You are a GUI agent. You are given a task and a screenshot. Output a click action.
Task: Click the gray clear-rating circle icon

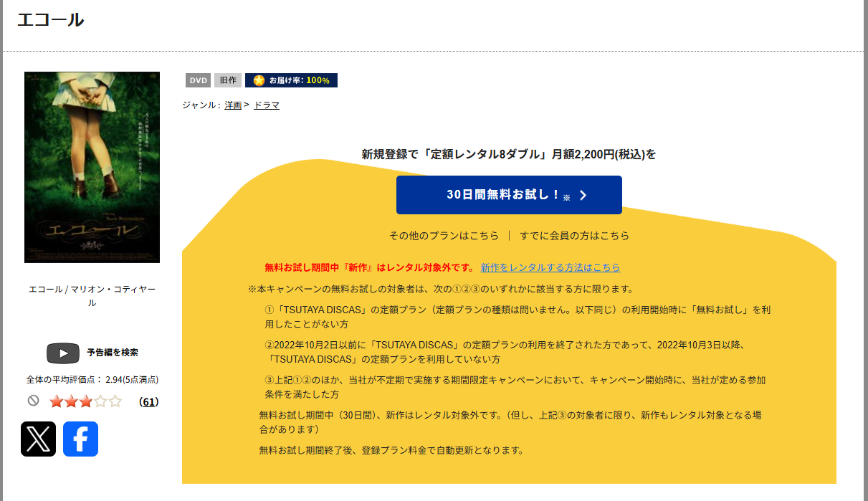33,401
